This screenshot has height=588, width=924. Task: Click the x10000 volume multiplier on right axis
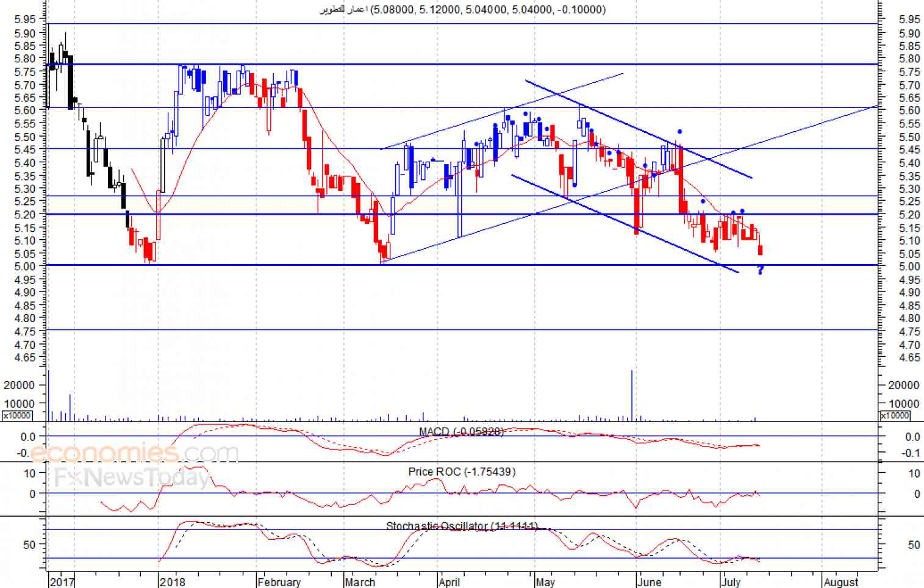pyautogui.click(x=895, y=415)
